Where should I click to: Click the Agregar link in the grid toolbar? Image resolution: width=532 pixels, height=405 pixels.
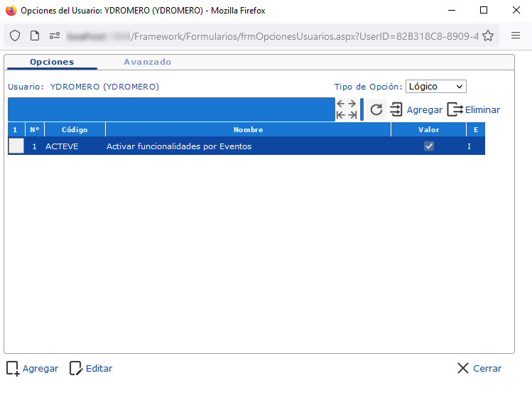[425, 110]
